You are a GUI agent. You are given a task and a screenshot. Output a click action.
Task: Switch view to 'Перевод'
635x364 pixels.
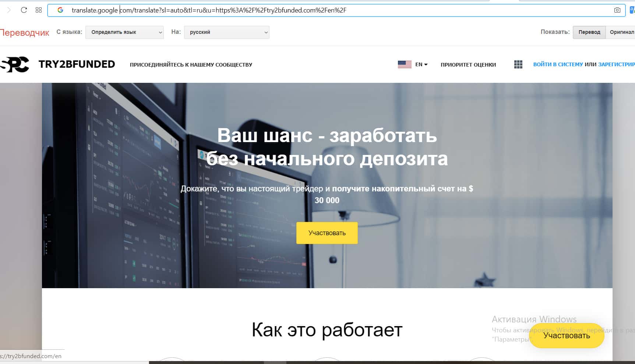[x=589, y=32]
